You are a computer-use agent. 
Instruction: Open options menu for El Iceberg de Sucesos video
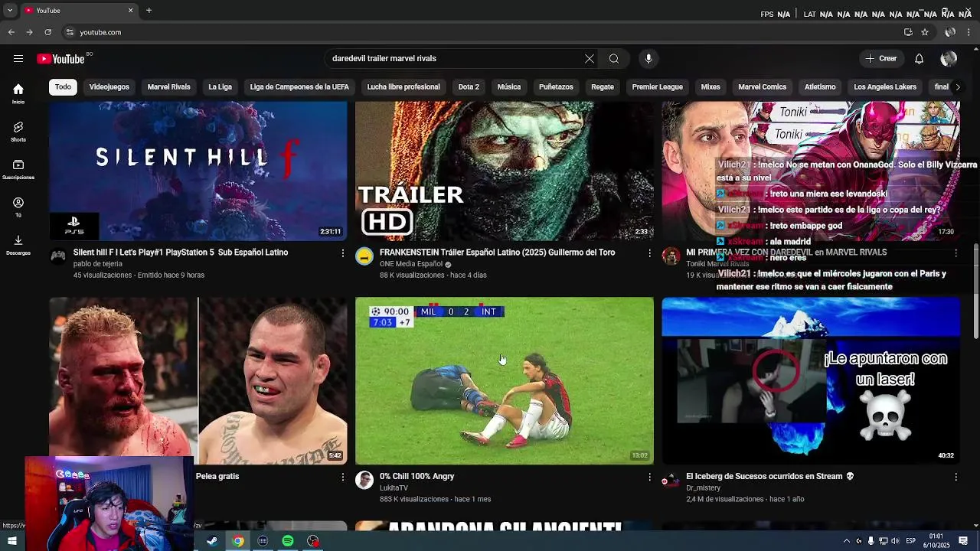point(956,477)
